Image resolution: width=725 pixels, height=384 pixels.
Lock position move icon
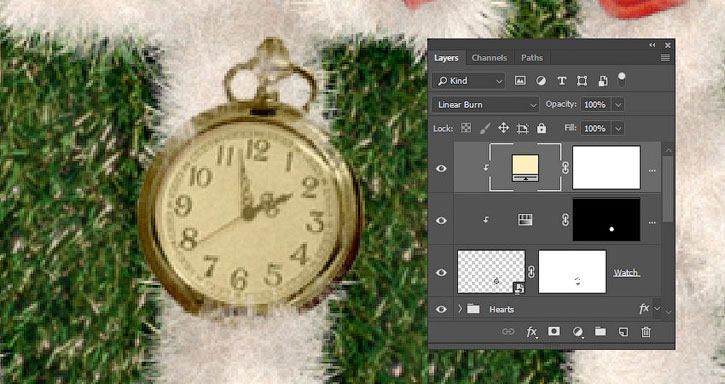(x=504, y=128)
